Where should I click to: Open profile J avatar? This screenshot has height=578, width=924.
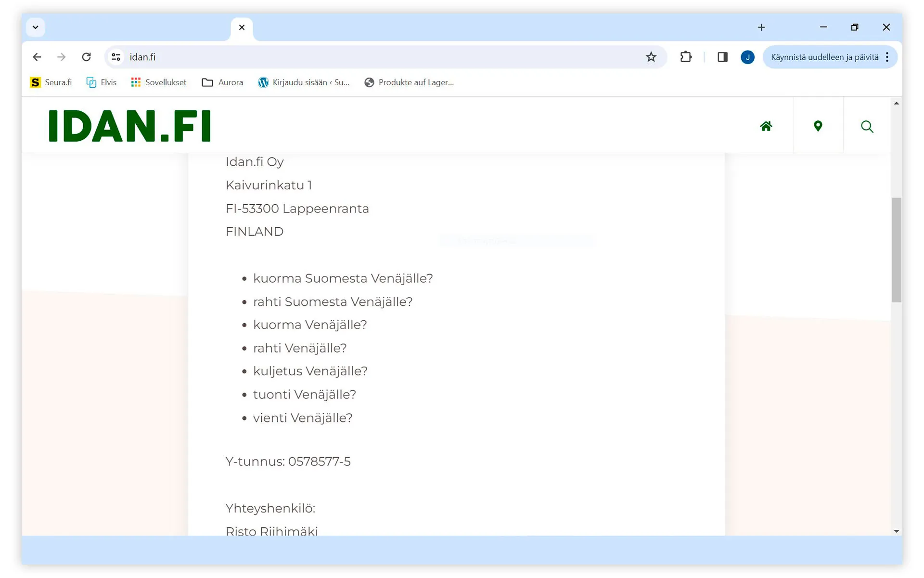[747, 57]
